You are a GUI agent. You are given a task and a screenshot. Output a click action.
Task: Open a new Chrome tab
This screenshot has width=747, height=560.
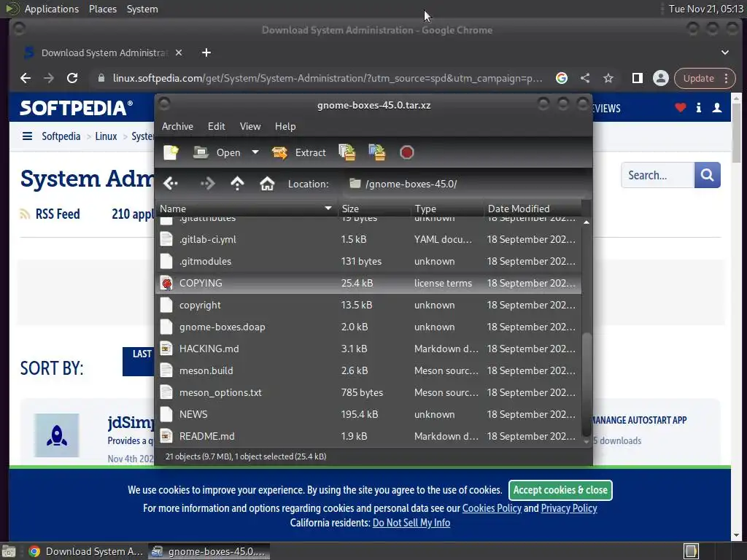[206, 52]
